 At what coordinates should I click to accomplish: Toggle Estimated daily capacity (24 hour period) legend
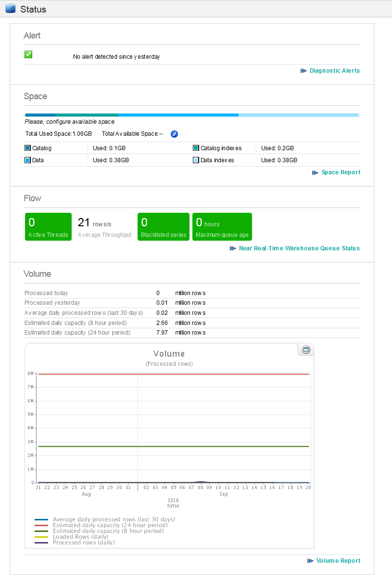click(110, 525)
